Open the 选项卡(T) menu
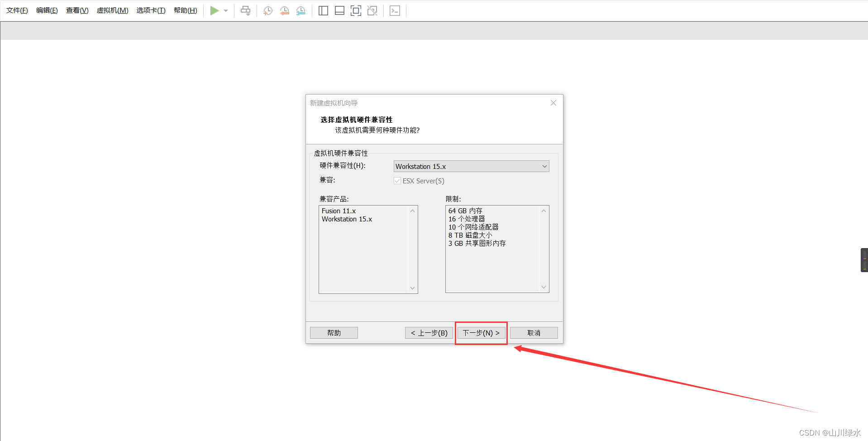This screenshot has width=868, height=441. point(151,10)
